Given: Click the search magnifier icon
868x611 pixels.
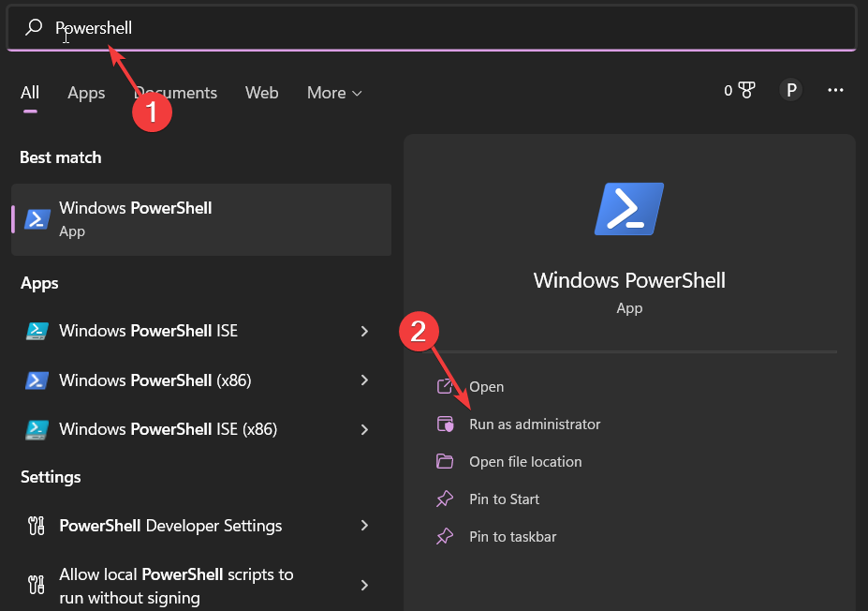Looking at the screenshot, I should tap(32, 28).
